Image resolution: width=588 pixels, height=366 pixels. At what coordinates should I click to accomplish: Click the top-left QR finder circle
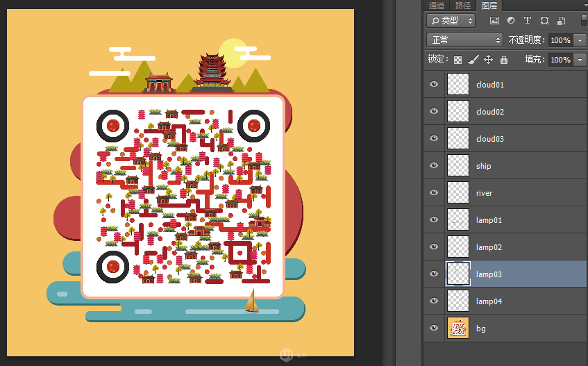click(x=113, y=126)
